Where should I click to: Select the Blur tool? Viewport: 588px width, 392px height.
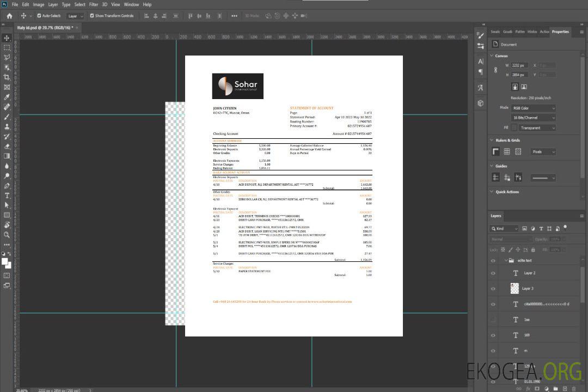point(7,166)
